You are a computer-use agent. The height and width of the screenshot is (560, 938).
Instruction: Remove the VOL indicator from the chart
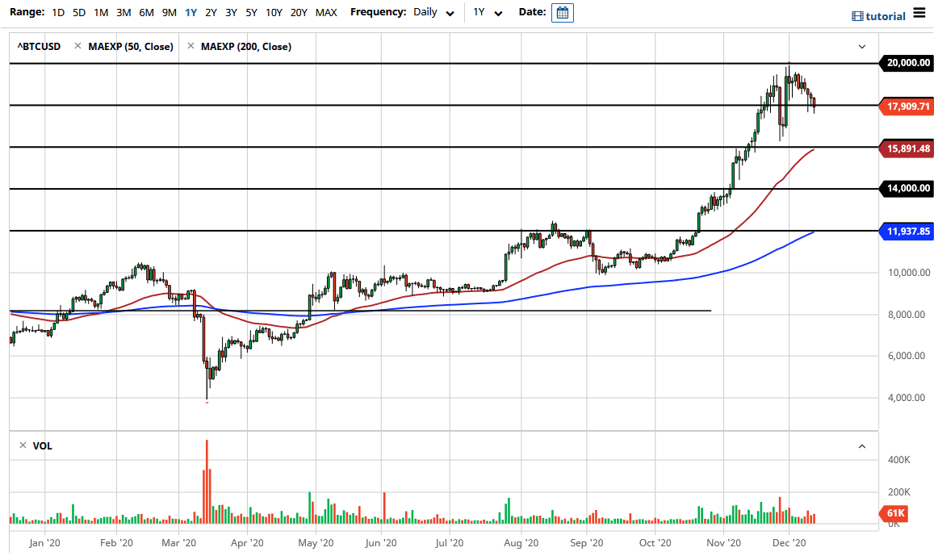[21, 445]
